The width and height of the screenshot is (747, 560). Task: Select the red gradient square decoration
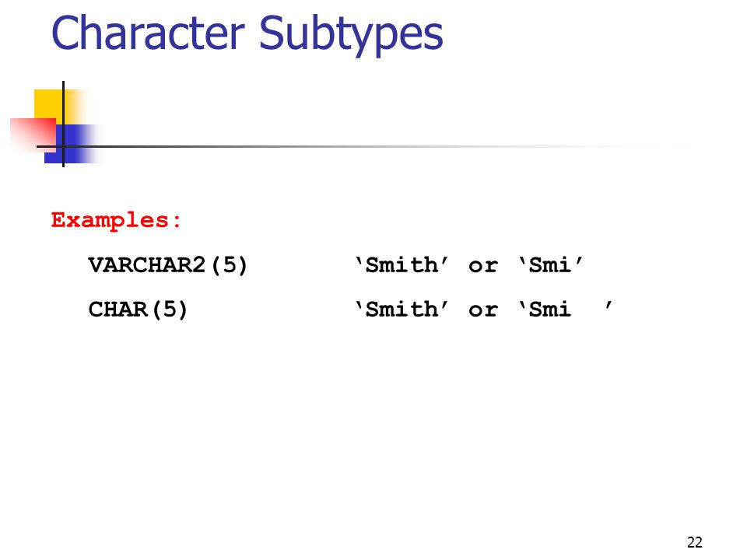pos(31,135)
